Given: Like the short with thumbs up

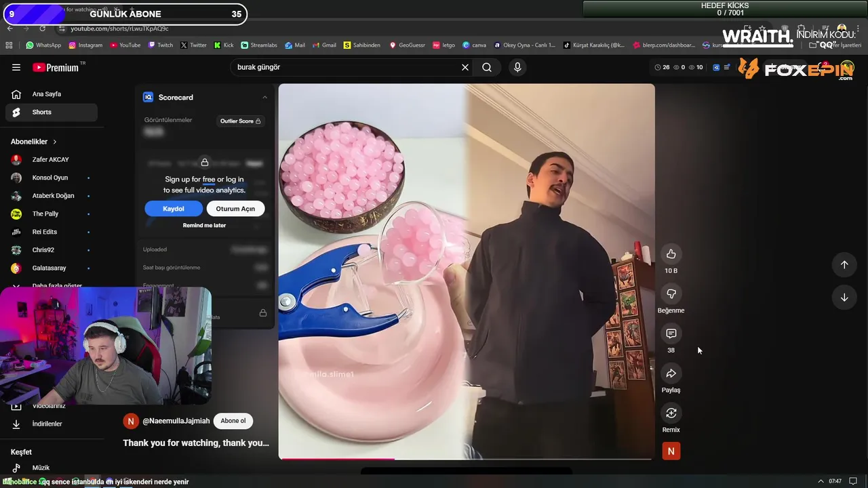Looking at the screenshot, I should [x=671, y=254].
